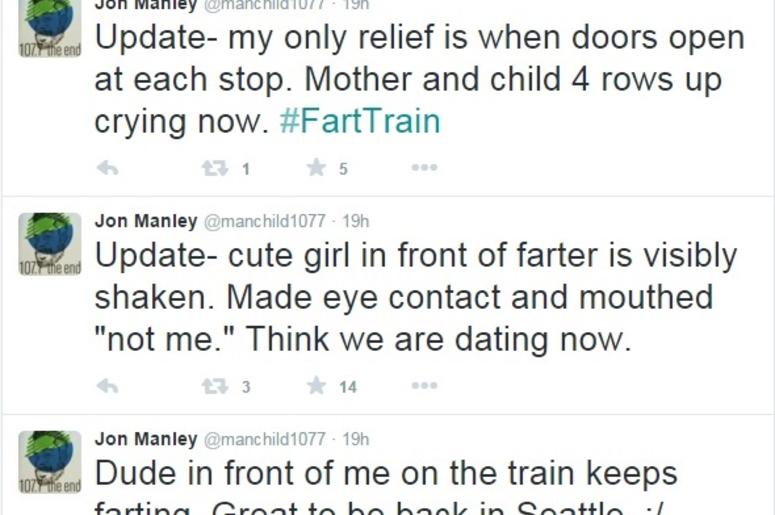Open Jon Manley's name on middle tweet

[x=146, y=221]
